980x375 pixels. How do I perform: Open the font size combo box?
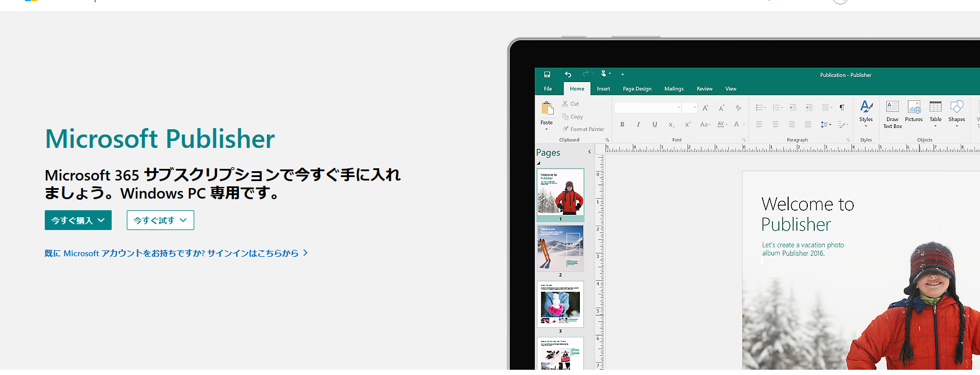(690, 108)
